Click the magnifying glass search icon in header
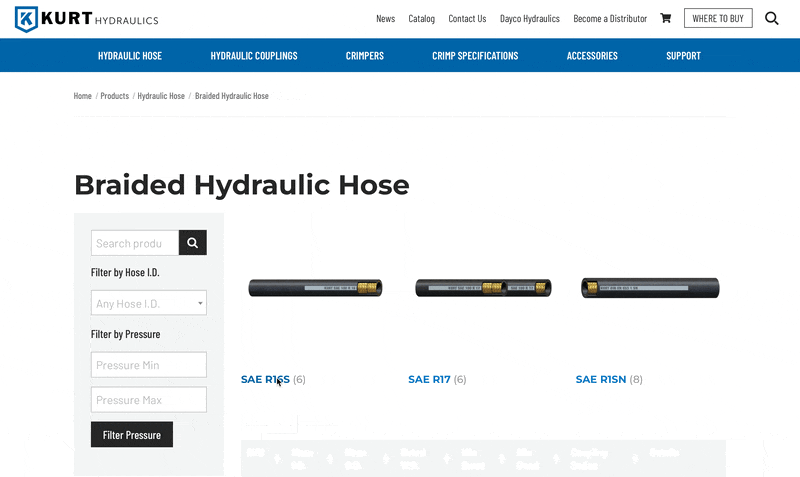This screenshot has width=800, height=477. [x=771, y=18]
